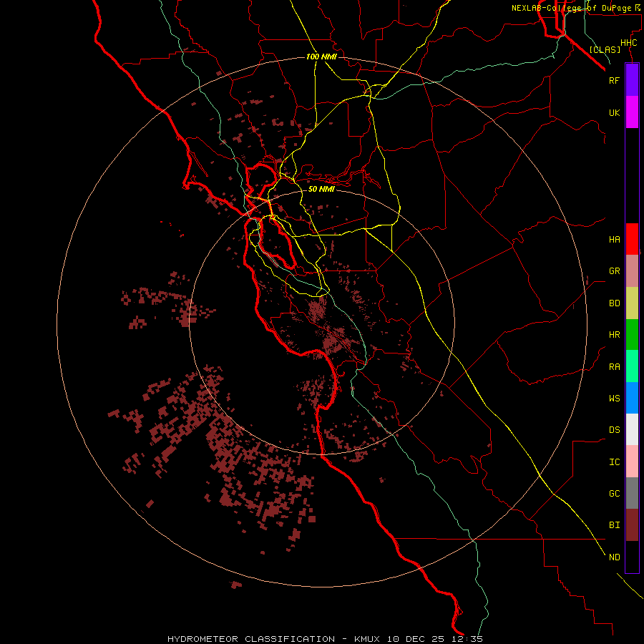Click the KMUX station identifier
This screenshot has width=644, height=644.
point(367,639)
